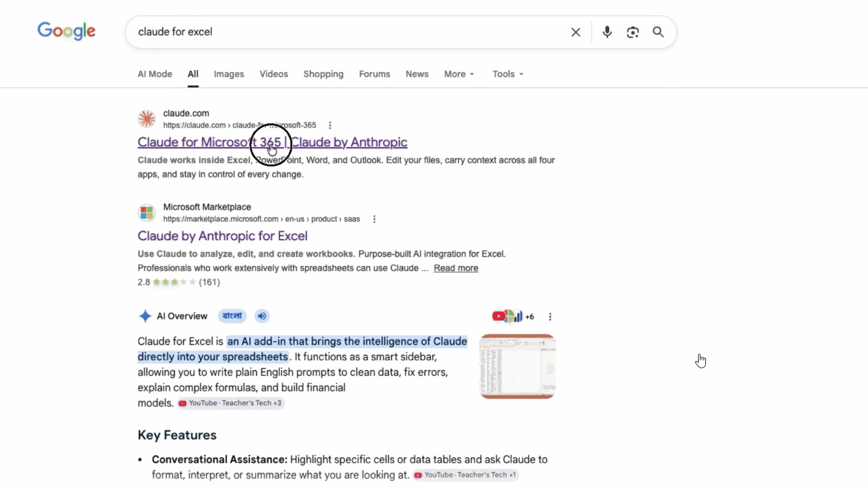Click the Google logo

point(66,31)
